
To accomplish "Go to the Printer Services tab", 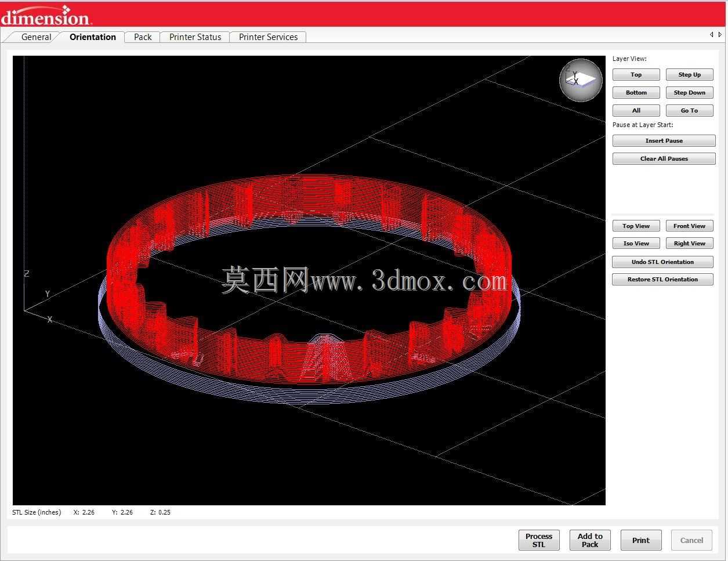I will pyautogui.click(x=268, y=37).
